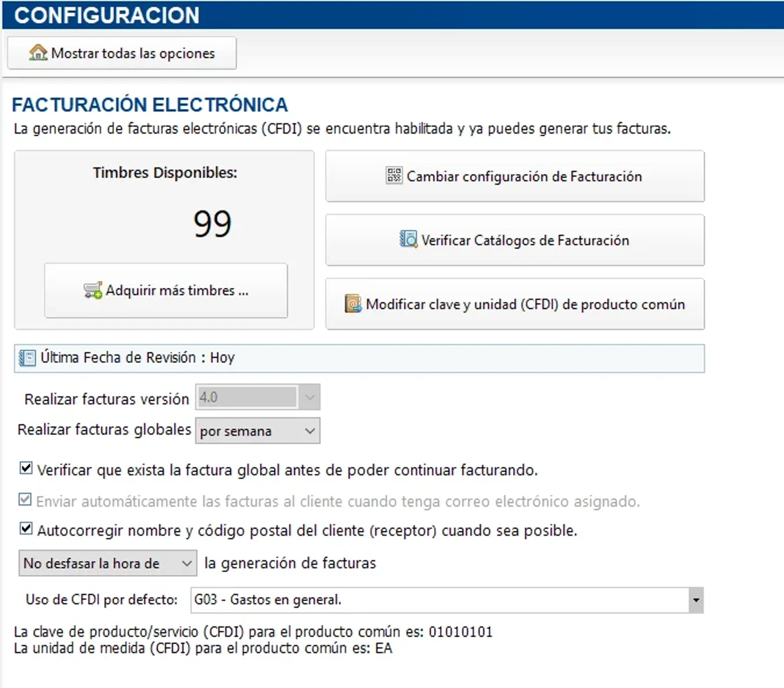Click Modificar clave y unidad de producto común
The image size is (784, 688).
click(x=515, y=304)
